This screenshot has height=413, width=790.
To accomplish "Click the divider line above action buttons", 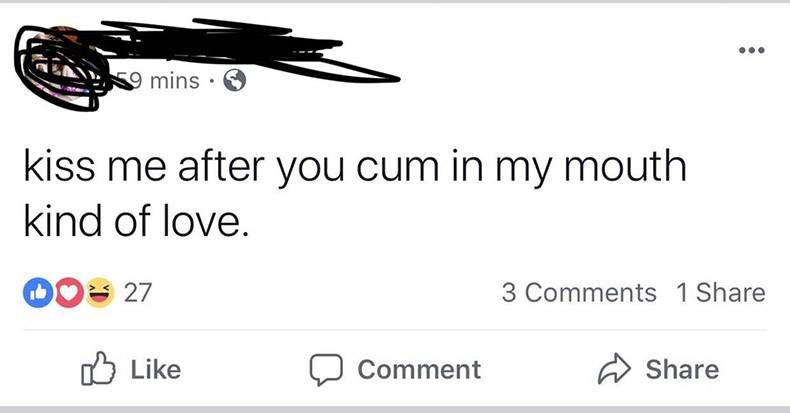I will coord(395,330).
